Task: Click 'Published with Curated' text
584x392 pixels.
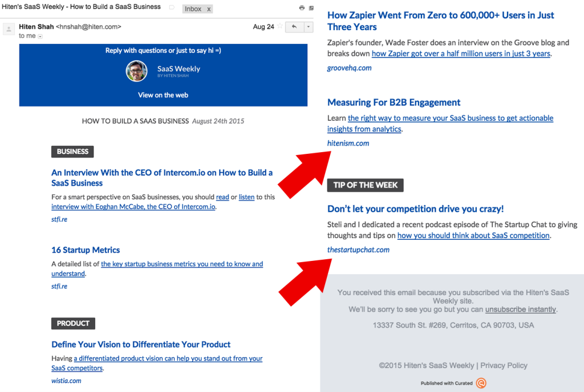Action: [x=447, y=383]
